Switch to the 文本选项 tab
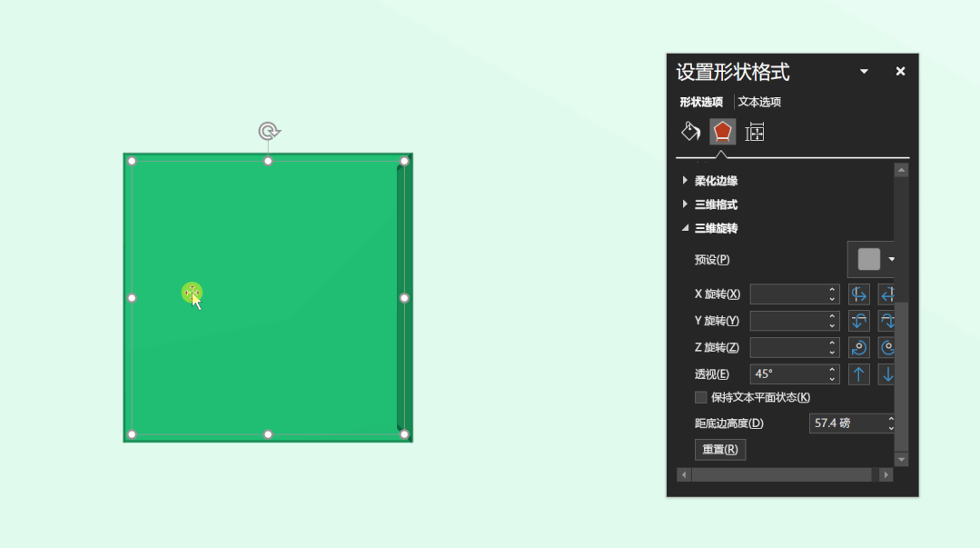The height and width of the screenshot is (548, 980). tap(759, 102)
